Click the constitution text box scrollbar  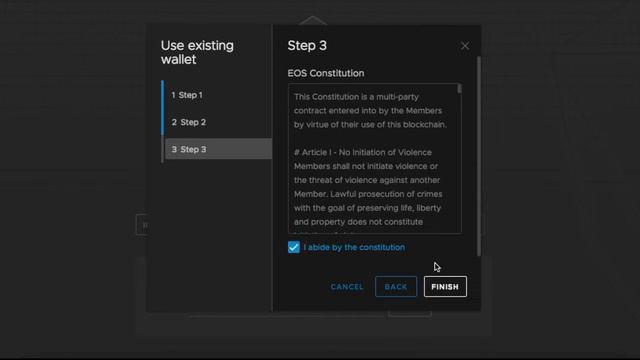(x=460, y=89)
